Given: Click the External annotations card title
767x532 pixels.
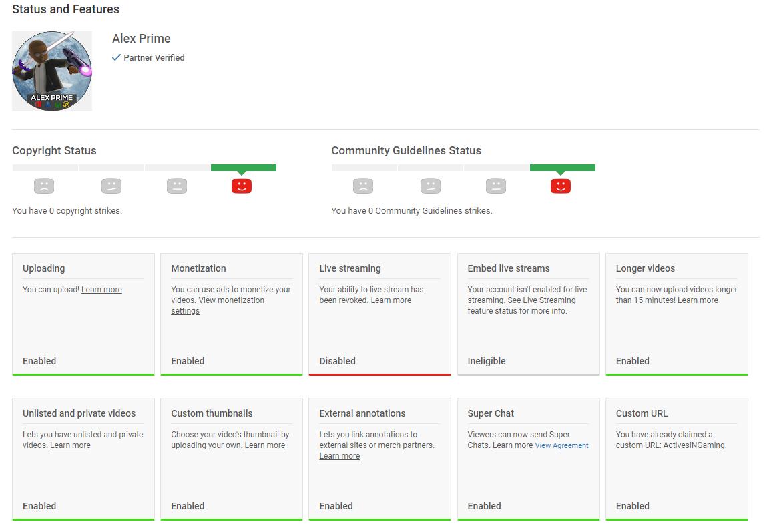Looking at the screenshot, I should tap(362, 413).
